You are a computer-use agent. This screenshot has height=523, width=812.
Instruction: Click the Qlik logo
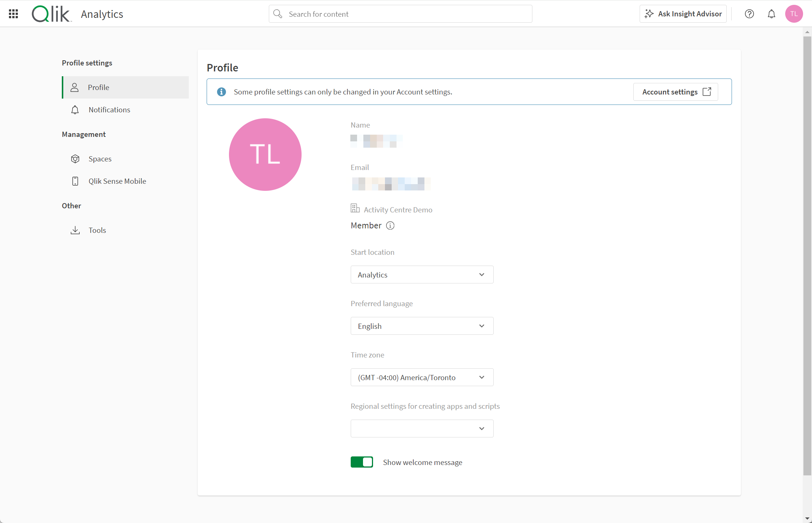[51, 14]
